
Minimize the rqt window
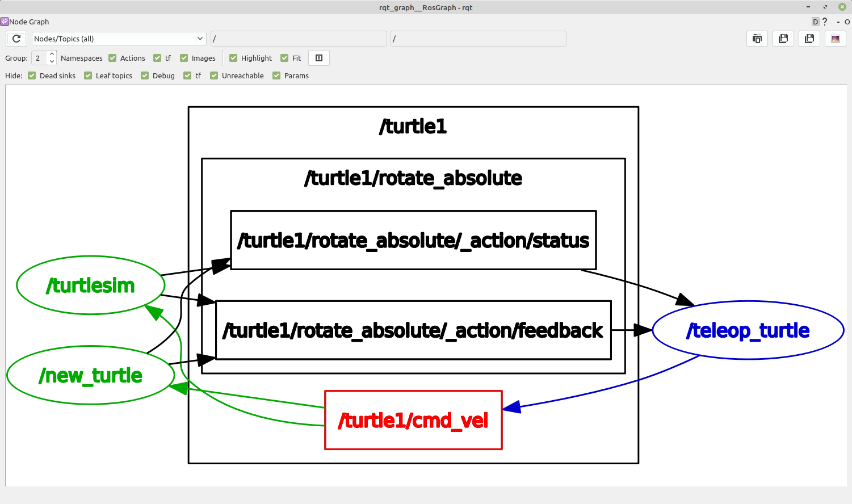[x=808, y=7]
